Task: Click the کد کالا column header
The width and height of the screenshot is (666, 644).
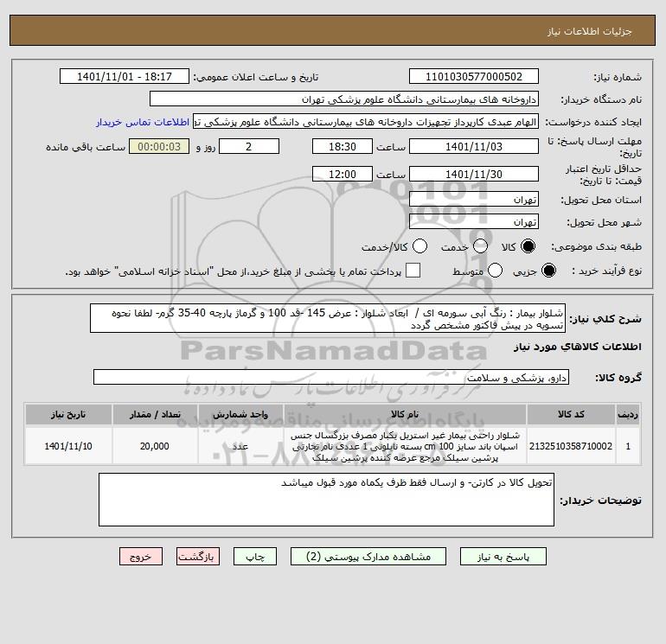Action: [571, 414]
